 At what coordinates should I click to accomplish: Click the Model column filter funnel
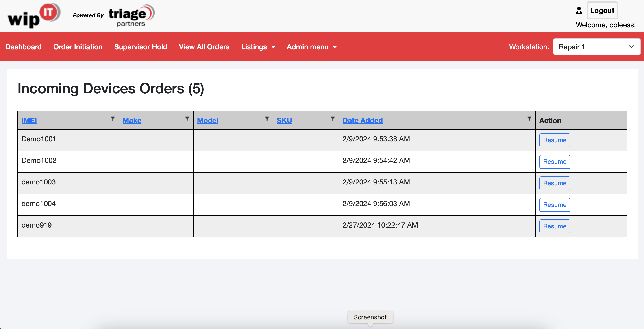[267, 118]
